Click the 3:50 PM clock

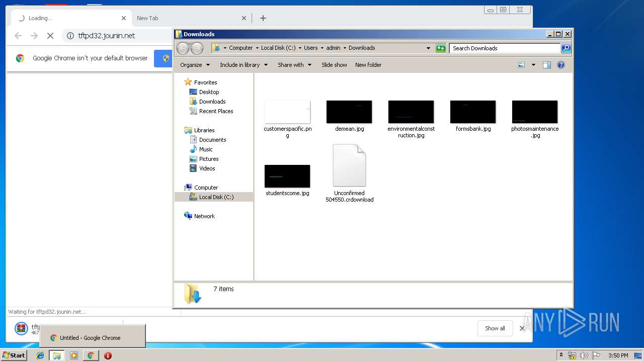pyautogui.click(x=618, y=355)
